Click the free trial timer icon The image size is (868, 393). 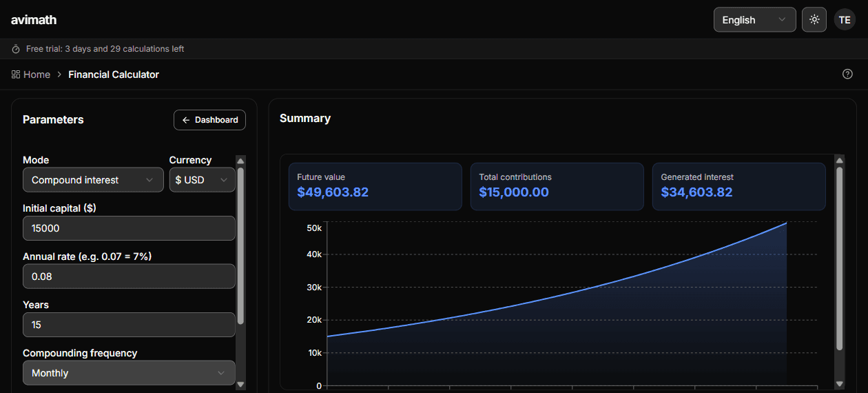(16, 49)
